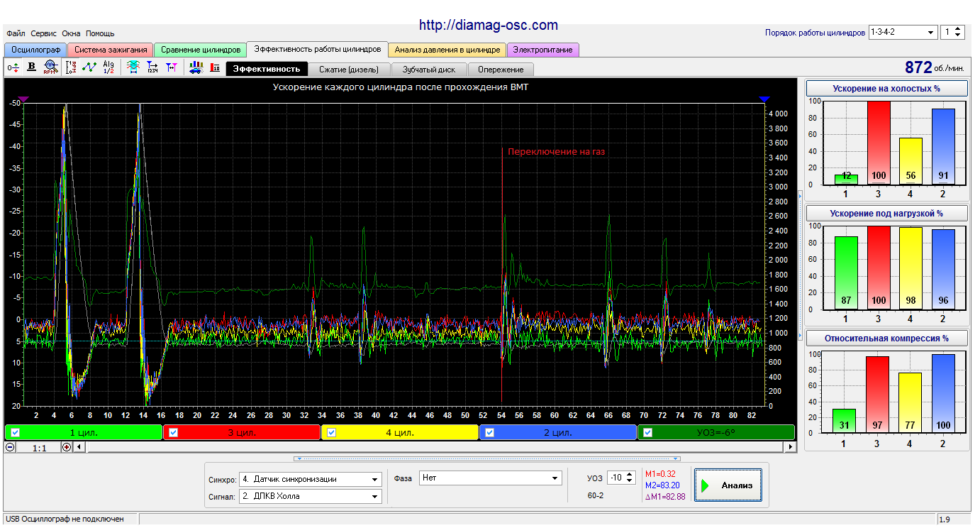Click the Ускорение под нагрузкой % header
The image size is (980, 528).
coord(887,213)
